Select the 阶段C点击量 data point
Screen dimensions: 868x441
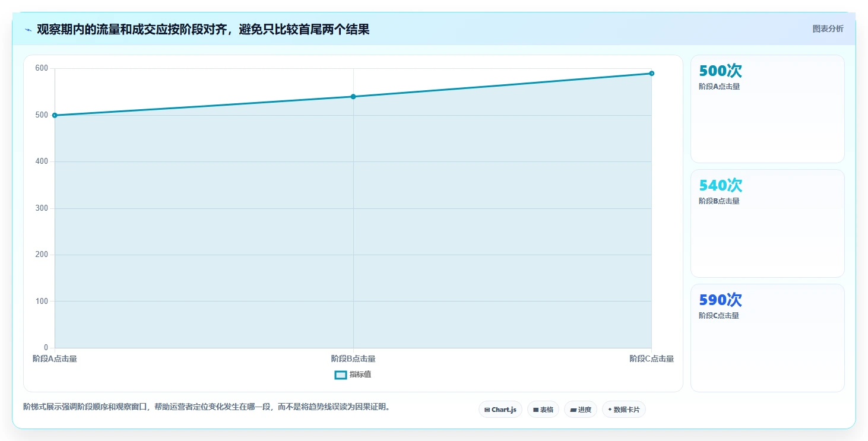click(651, 74)
